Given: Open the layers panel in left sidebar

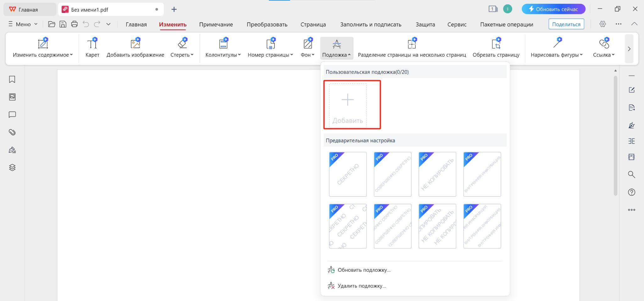Looking at the screenshot, I should click(x=12, y=168).
